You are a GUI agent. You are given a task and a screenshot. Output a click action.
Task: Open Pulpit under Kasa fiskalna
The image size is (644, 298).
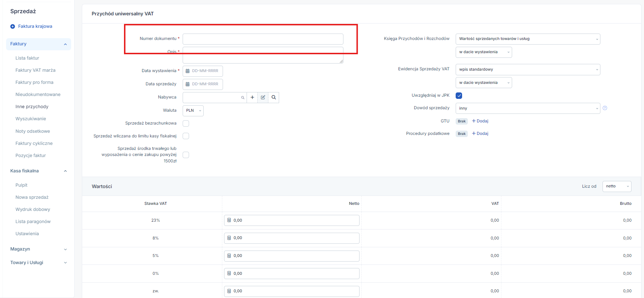21,185
